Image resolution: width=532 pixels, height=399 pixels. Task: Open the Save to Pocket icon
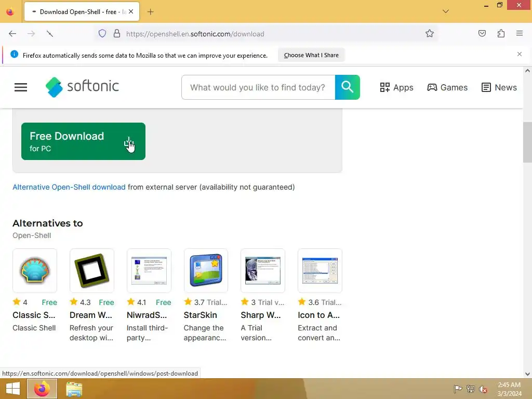click(482, 33)
